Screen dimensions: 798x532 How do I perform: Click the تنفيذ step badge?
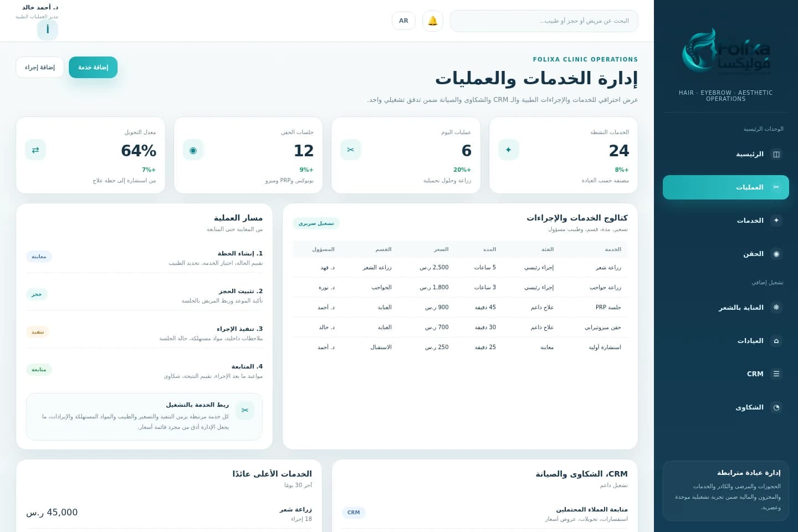pos(38,332)
